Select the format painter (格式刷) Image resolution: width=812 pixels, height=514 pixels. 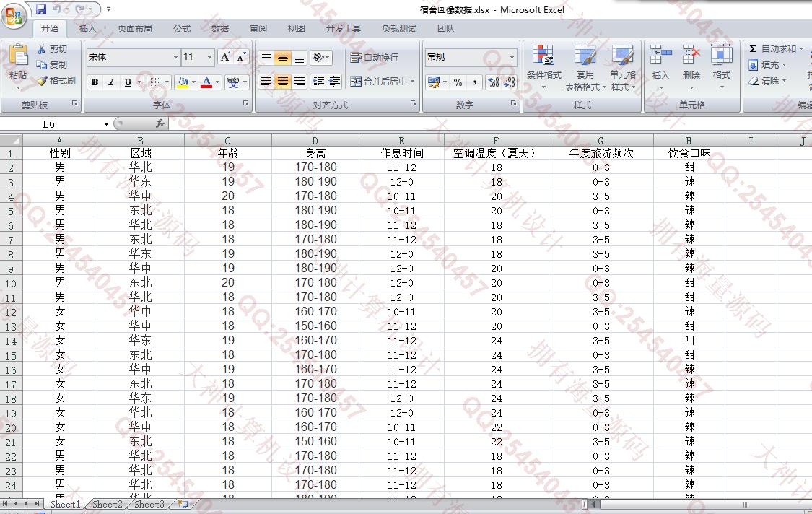56,80
